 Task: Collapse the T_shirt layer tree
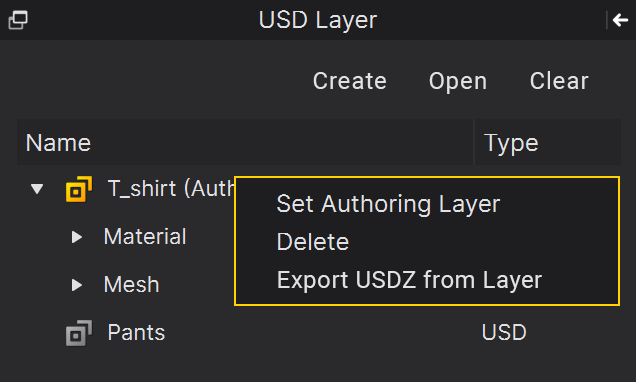point(37,189)
